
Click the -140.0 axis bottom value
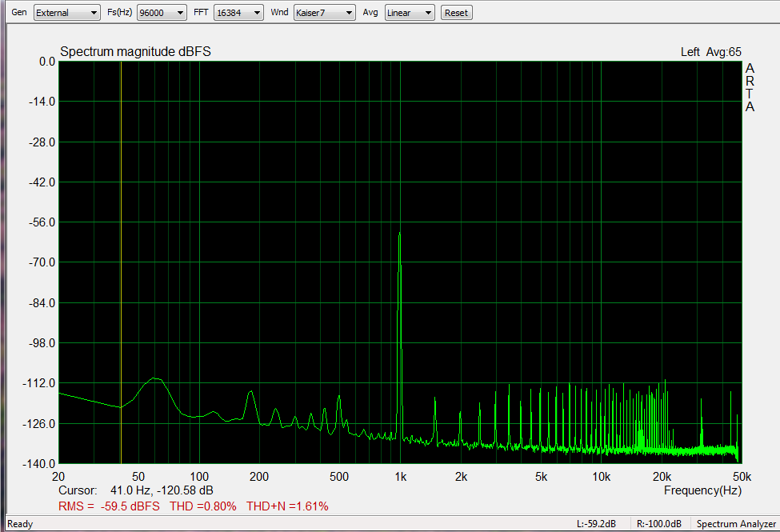click(39, 464)
